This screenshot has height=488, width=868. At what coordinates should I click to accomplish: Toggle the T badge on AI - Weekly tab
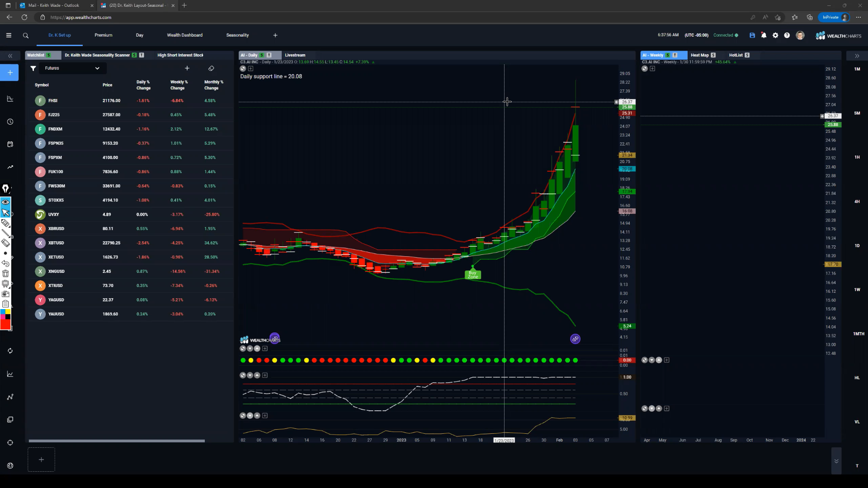tap(675, 55)
